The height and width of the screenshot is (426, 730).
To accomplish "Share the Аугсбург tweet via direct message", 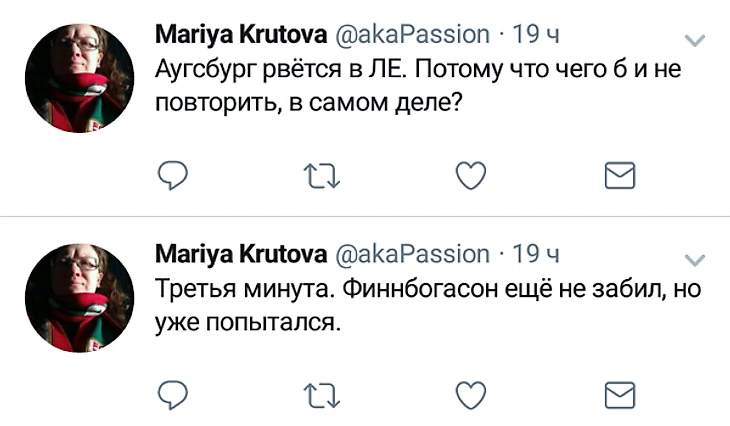I will click(x=621, y=176).
